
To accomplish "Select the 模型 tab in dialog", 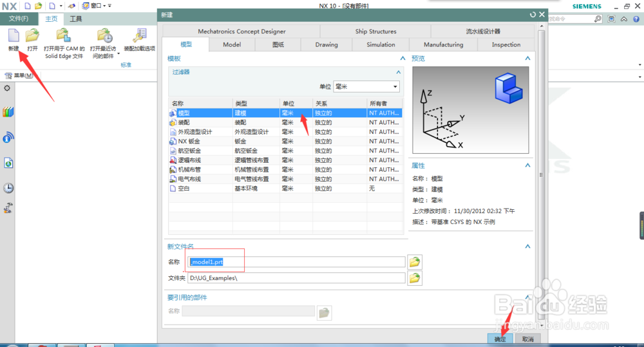I will click(x=186, y=44).
